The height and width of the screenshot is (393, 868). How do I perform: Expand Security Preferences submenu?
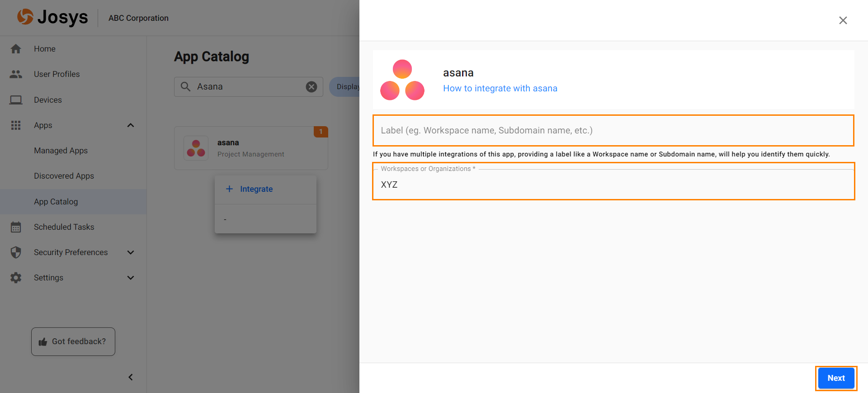131,252
